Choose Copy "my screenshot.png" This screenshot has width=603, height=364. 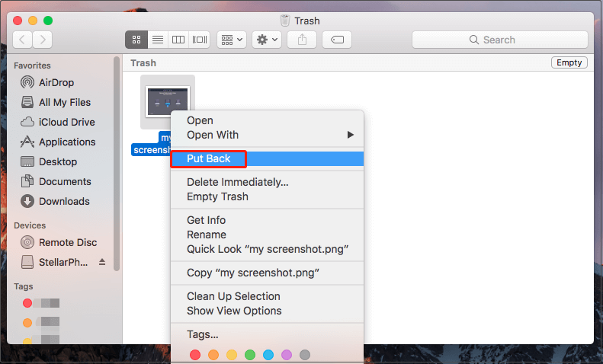[267, 273]
